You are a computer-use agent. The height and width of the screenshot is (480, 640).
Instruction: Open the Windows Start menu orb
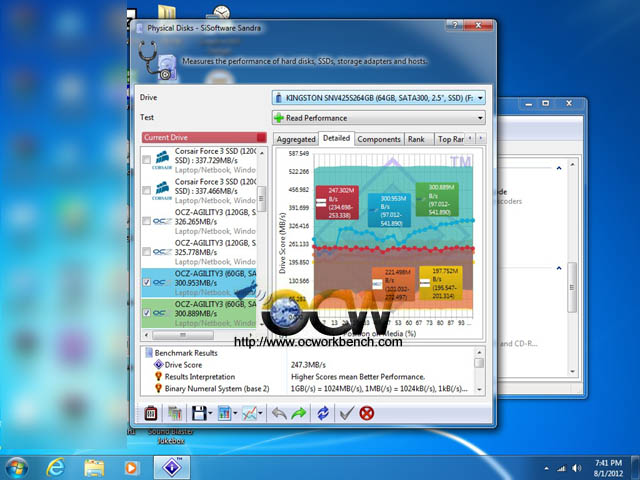(x=17, y=468)
